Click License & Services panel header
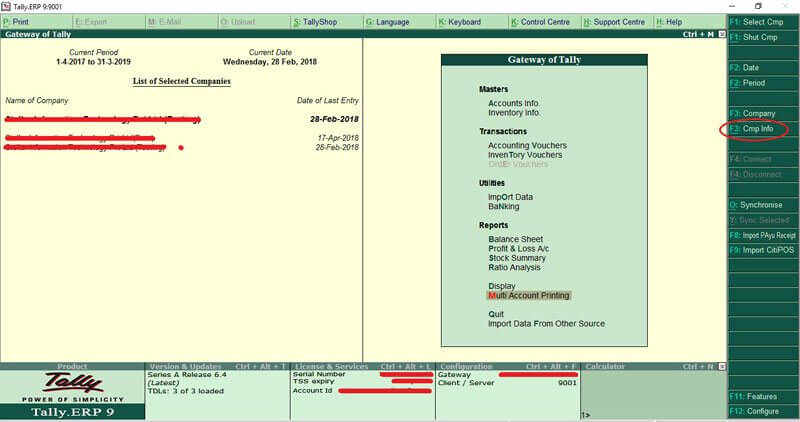The image size is (800, 422). point(363,366)
